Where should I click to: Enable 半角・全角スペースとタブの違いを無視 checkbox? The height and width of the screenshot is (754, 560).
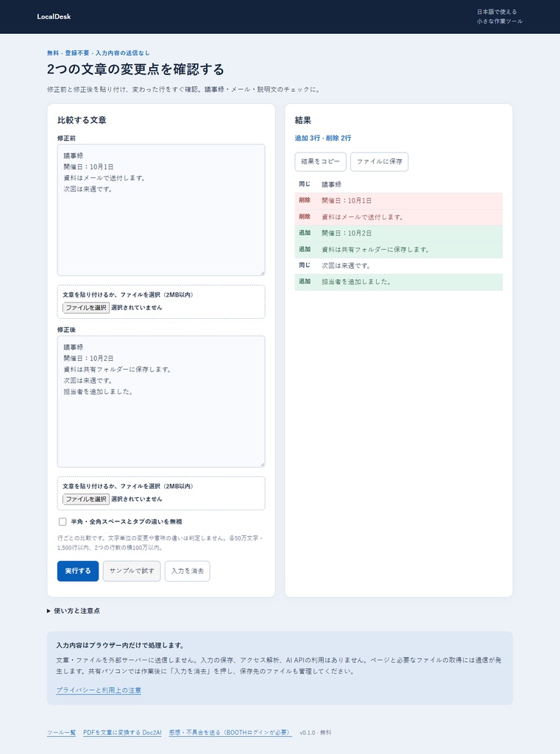63,522
